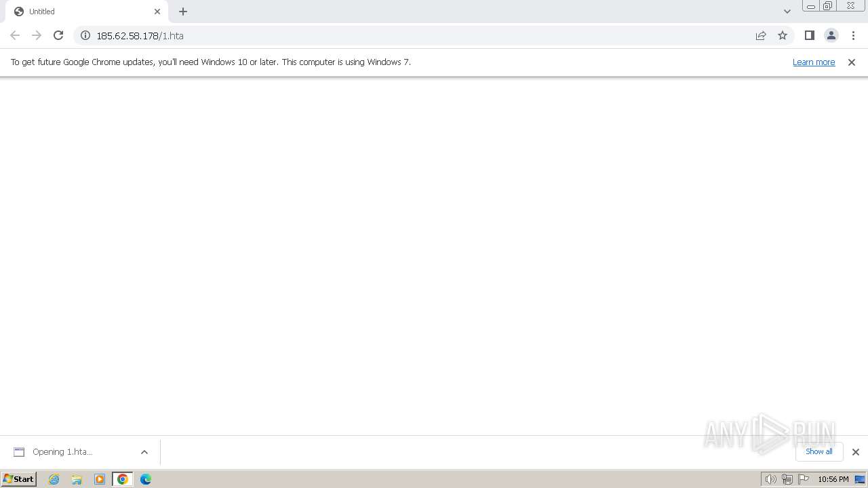The image size is (868, 488).
Task: Click the browser back arrow
Action: [15, 35]
